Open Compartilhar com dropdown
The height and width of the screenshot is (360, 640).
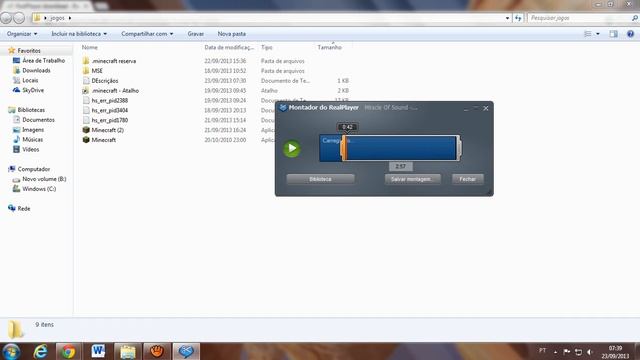[147, 34]
